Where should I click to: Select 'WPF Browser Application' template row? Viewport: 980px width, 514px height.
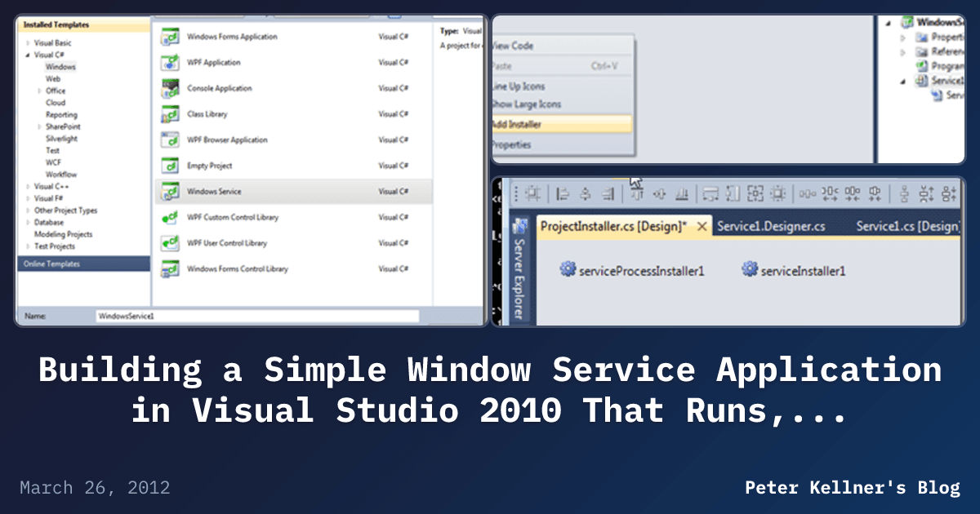pyautogui.click(x=294, y=140)
